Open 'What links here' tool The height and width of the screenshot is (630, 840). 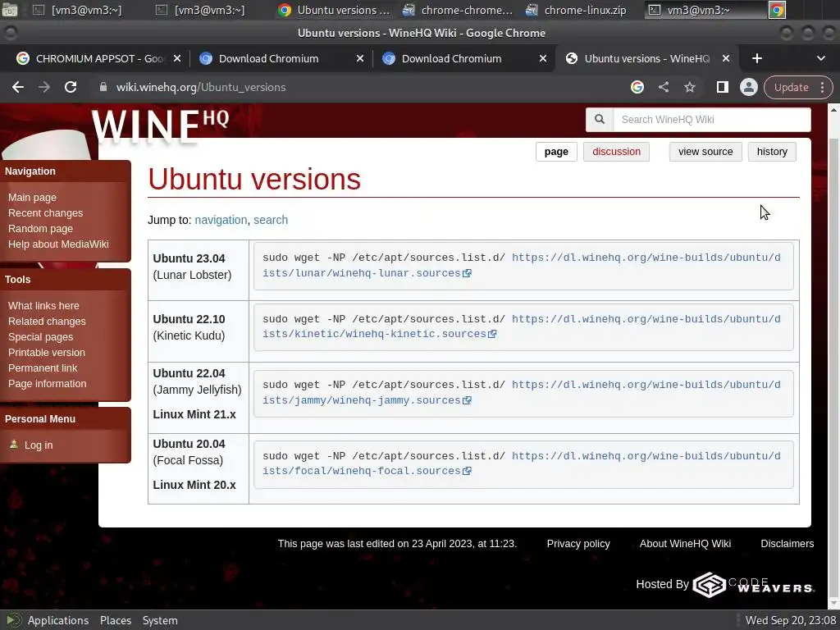point(43,306)
